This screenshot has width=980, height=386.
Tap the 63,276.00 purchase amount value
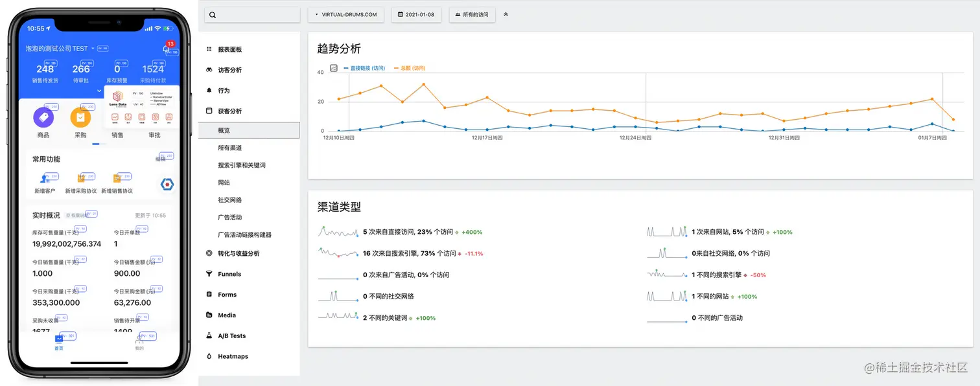133,302
